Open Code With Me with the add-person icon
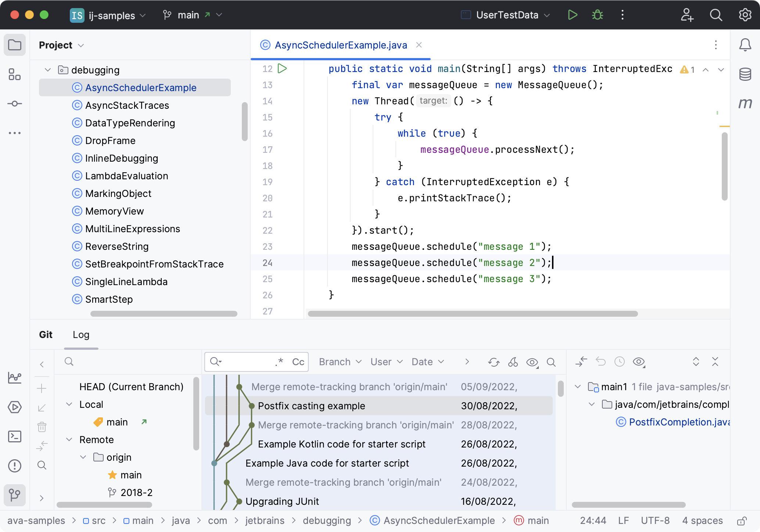This screenshot has width=760, height=532. 687,15
